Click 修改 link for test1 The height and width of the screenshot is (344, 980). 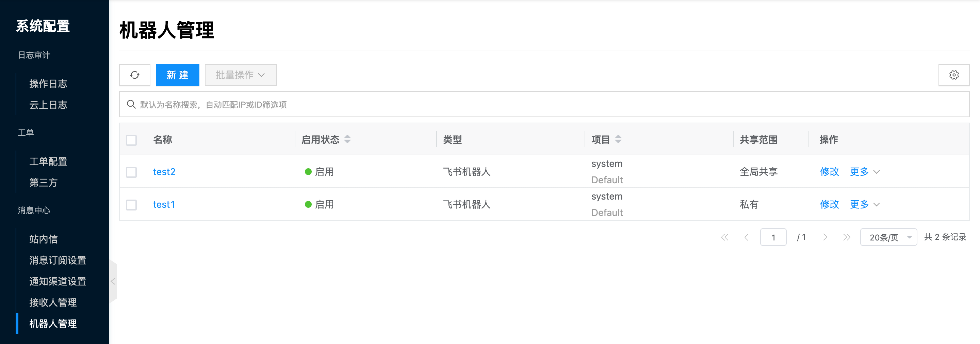829,205
